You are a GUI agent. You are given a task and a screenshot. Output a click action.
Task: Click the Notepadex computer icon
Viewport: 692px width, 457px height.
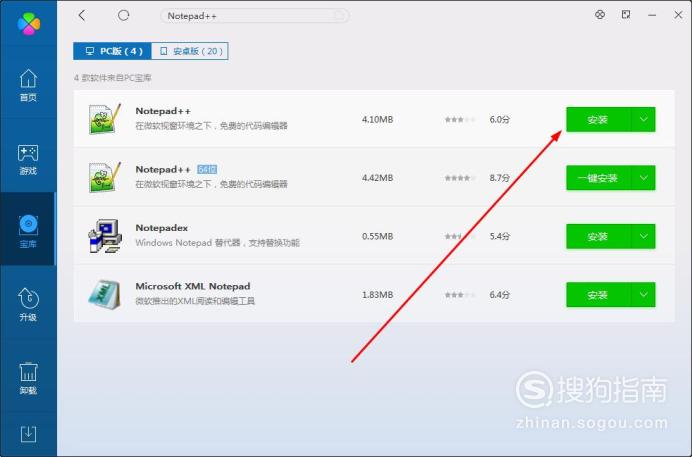tap(105, 236)
